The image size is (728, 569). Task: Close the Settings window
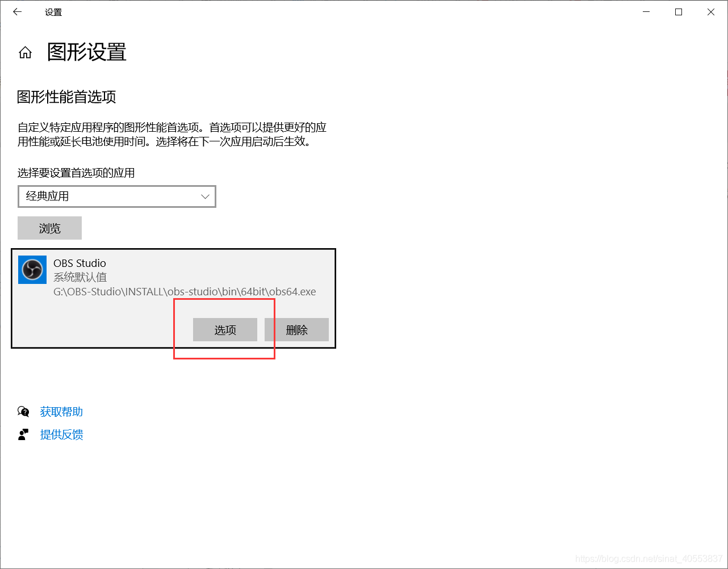click(711, 12)
